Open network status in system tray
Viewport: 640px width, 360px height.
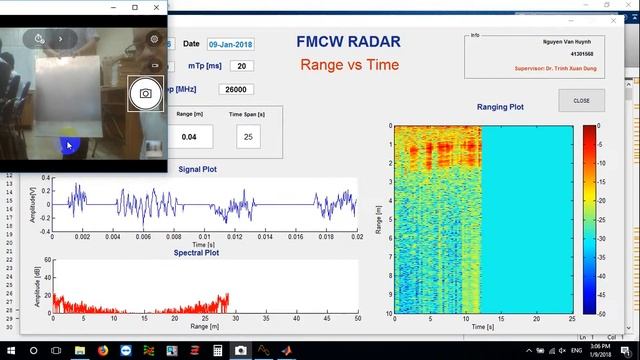point(552,351)
